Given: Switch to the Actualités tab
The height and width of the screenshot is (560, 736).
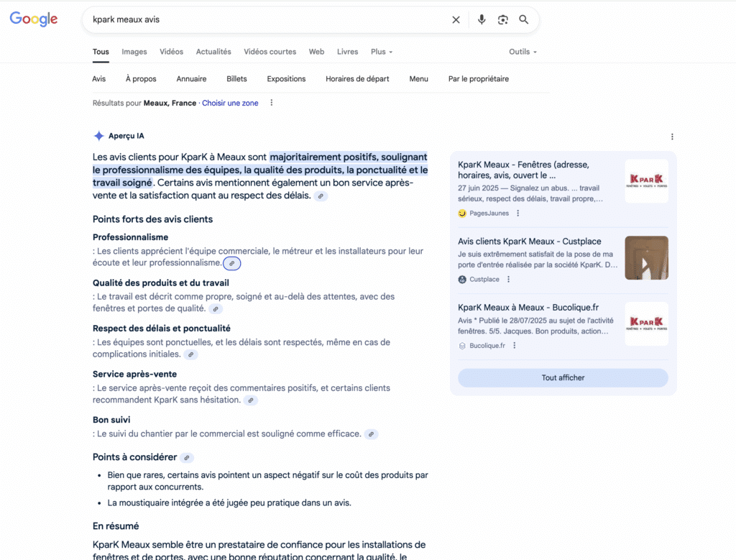Looking at the screenshot, I should click(213, 51).
